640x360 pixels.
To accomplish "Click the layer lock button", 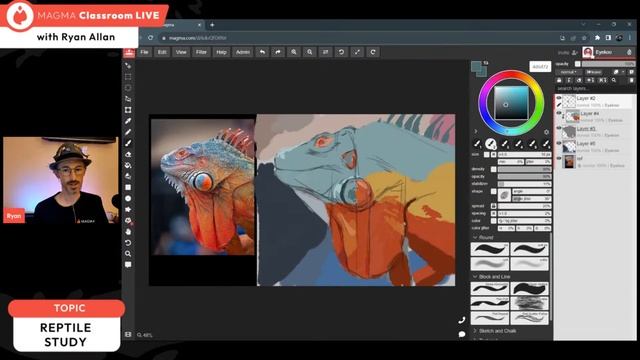I will pos(560,80).
